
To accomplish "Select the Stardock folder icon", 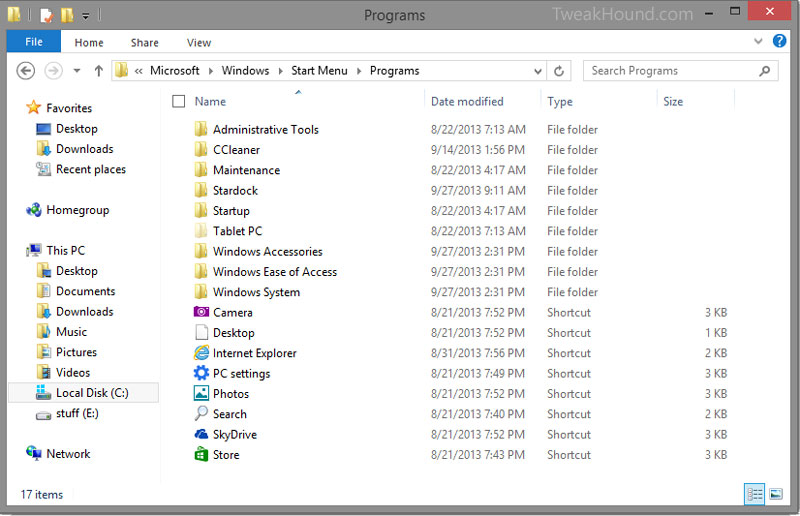I will [201, 190].
